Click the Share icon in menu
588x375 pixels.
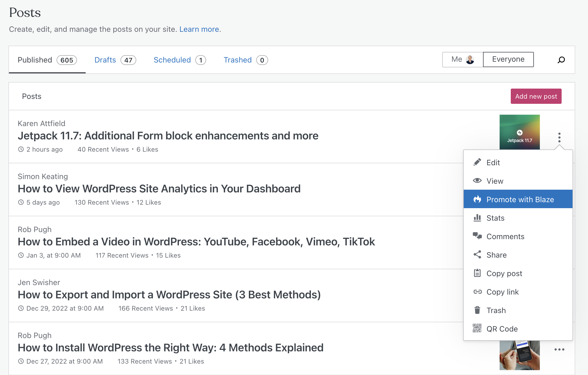tap(477, 255)
